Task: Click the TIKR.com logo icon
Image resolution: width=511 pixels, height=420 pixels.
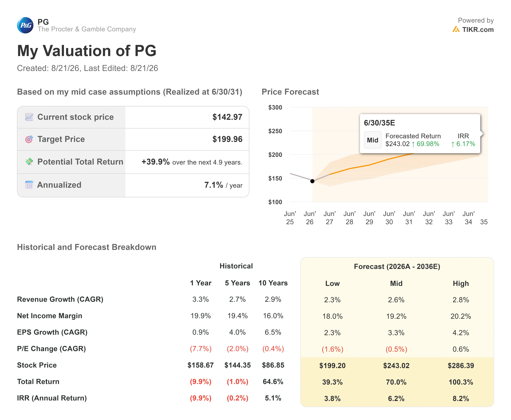Action: pos(456,29)
